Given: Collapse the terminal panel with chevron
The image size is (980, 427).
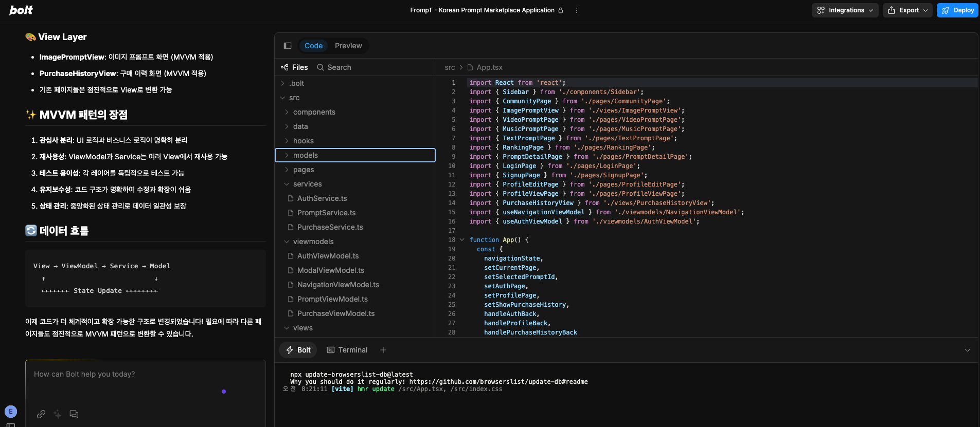Looking at the screenshot, I should click(967, 350).
